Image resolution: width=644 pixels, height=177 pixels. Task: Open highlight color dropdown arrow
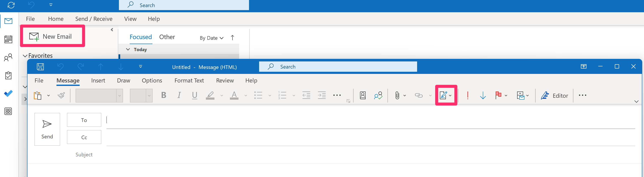point(222,96)
